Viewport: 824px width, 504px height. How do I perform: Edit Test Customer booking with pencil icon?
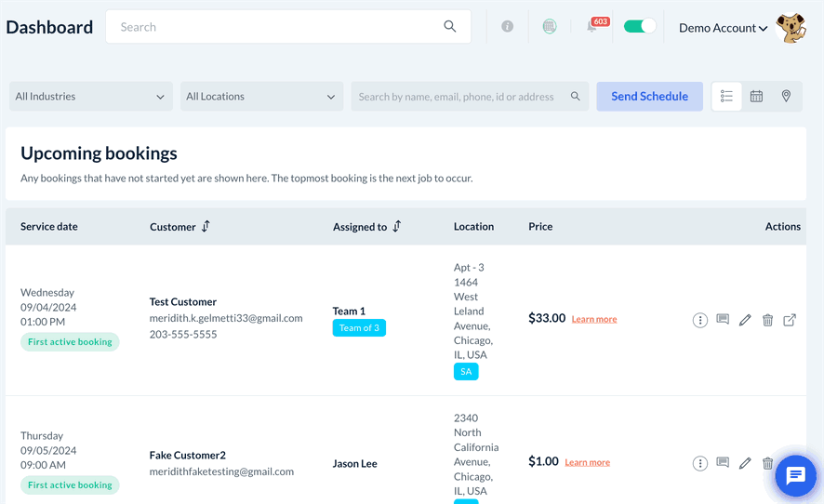(745, 320)
